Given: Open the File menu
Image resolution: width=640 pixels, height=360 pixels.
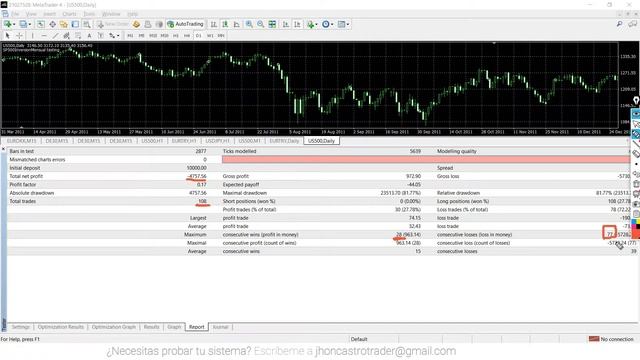Looking at the screenshot, I should [15, 14].
